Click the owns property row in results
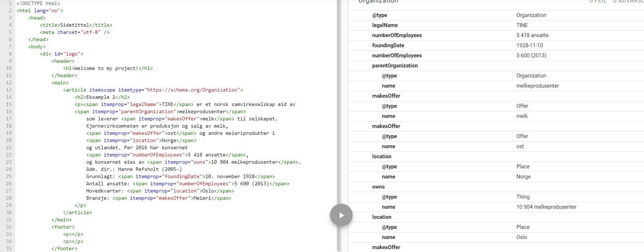 (496, 187)
